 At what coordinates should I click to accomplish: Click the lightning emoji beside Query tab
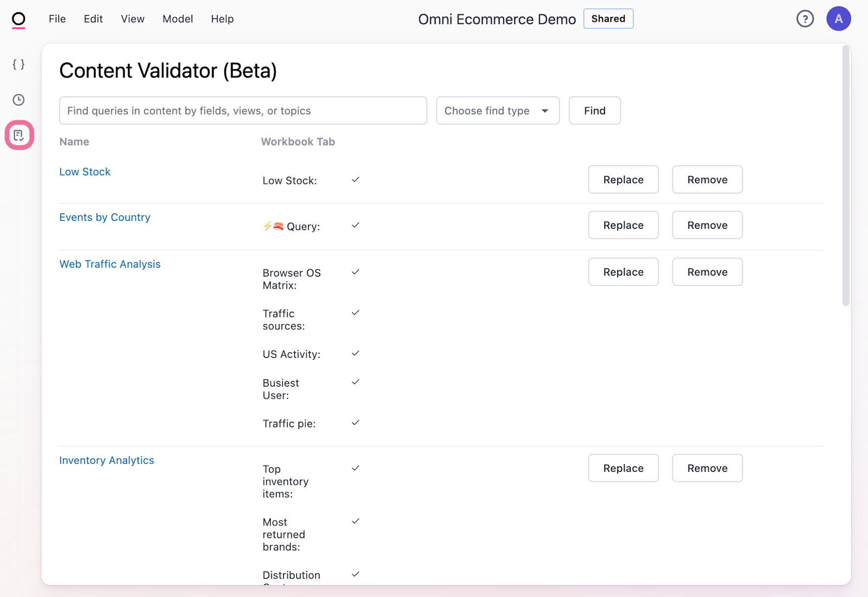(x=267, y=226)
